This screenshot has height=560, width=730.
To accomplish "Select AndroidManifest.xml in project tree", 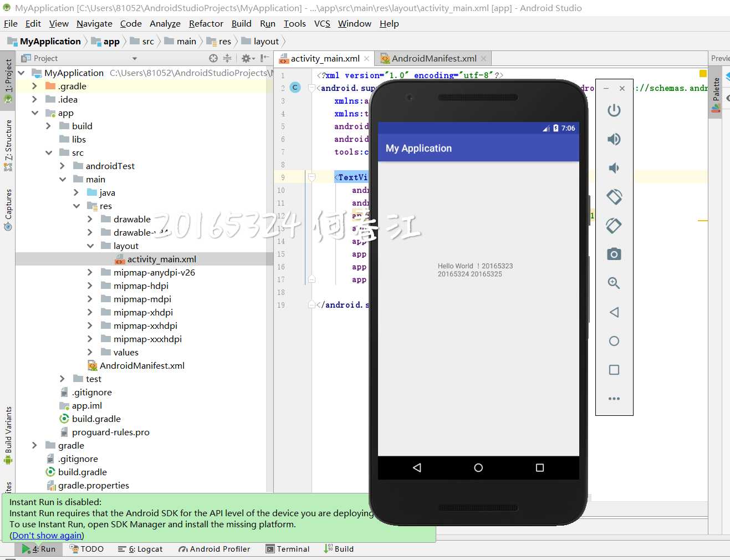I will click(136, 366).
